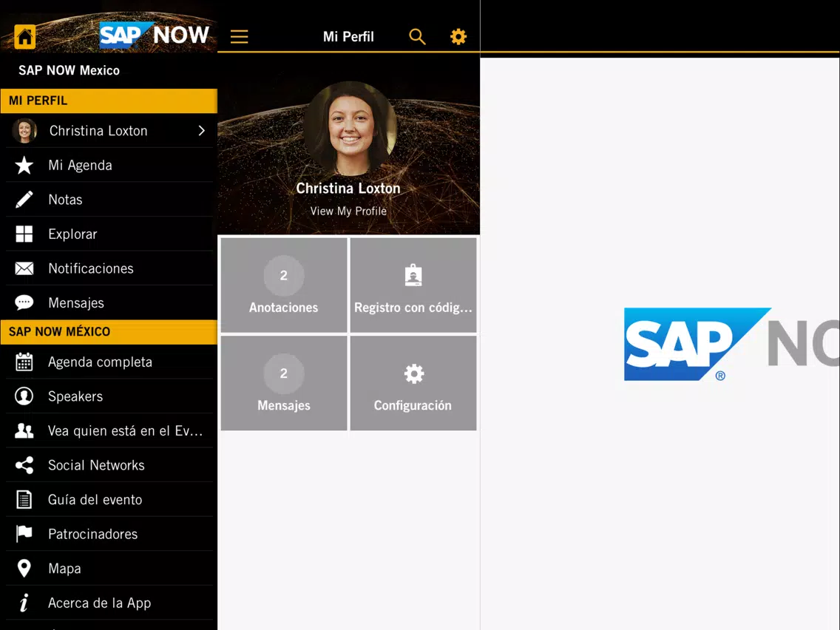Open the Notas pencil icon
The width and height of the screenshot is (840, 630).
tap(24, 200)
